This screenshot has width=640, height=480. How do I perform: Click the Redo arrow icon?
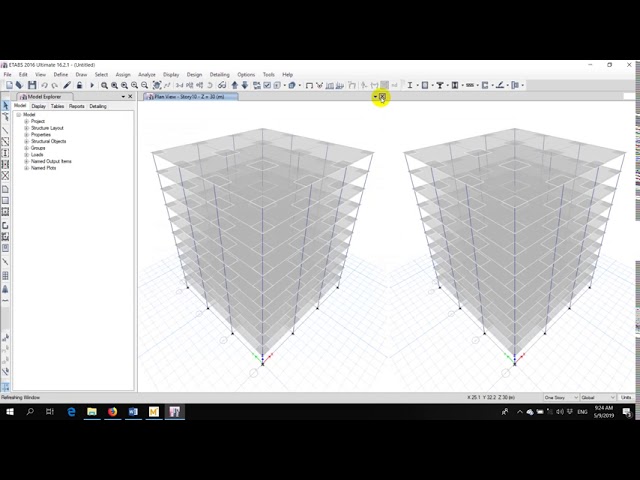54,85
